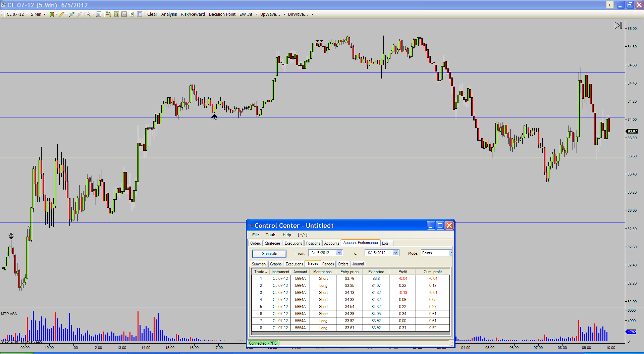Sort by the Market pos. column header
The height and width of the screenshot is (354, 644).
323,272
